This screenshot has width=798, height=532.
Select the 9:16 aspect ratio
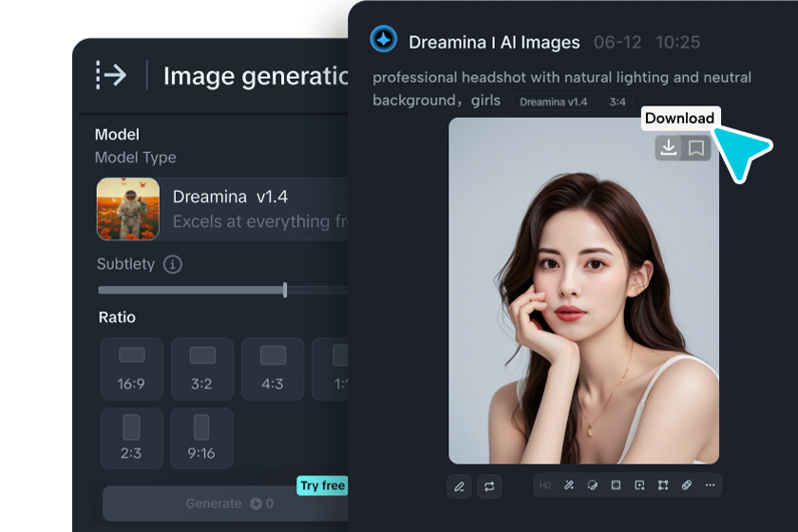pos(202,438)
